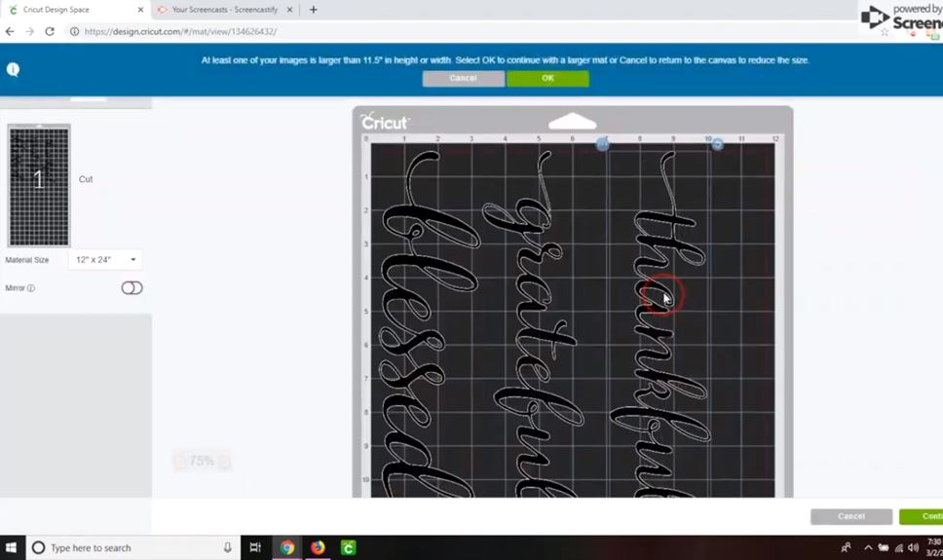Click the handle at the top left of 'thankful'
This screenshot has width=943, height=560.
pyautogui.click(x=603, y=144)
